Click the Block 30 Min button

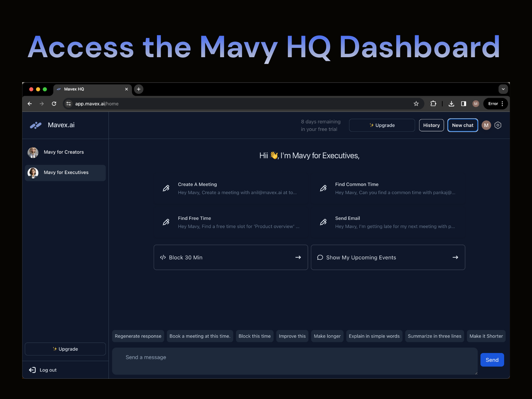coord(231,257)
